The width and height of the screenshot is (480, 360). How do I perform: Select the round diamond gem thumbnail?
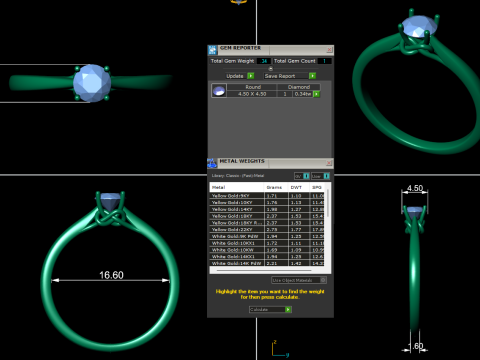pos(219,90)
